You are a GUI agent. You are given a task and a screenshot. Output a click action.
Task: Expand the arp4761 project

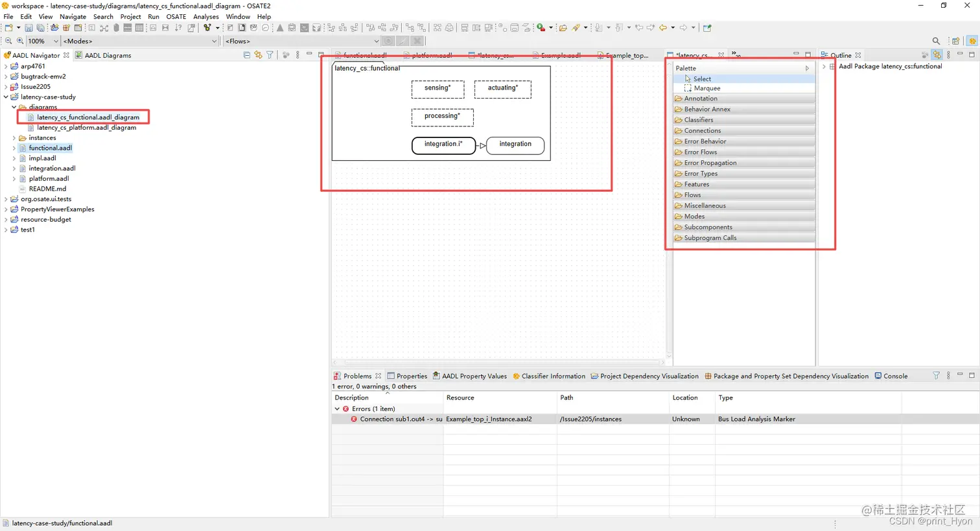[6, 66]
